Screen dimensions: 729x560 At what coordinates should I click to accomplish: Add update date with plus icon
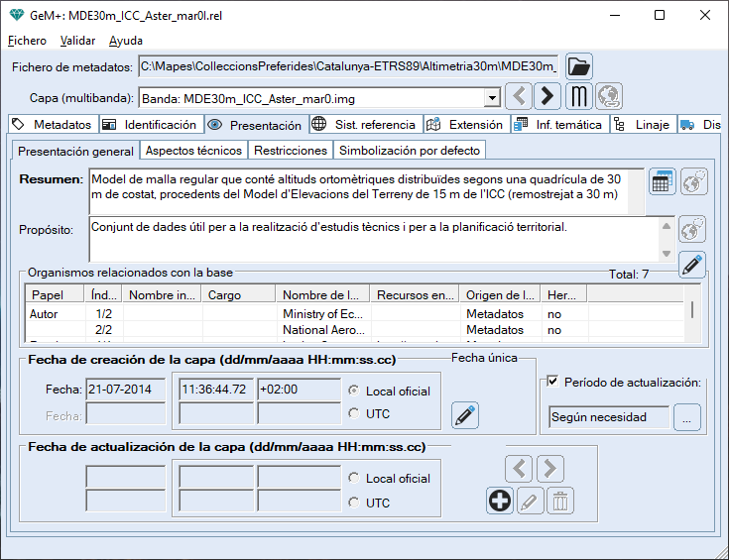501,502
